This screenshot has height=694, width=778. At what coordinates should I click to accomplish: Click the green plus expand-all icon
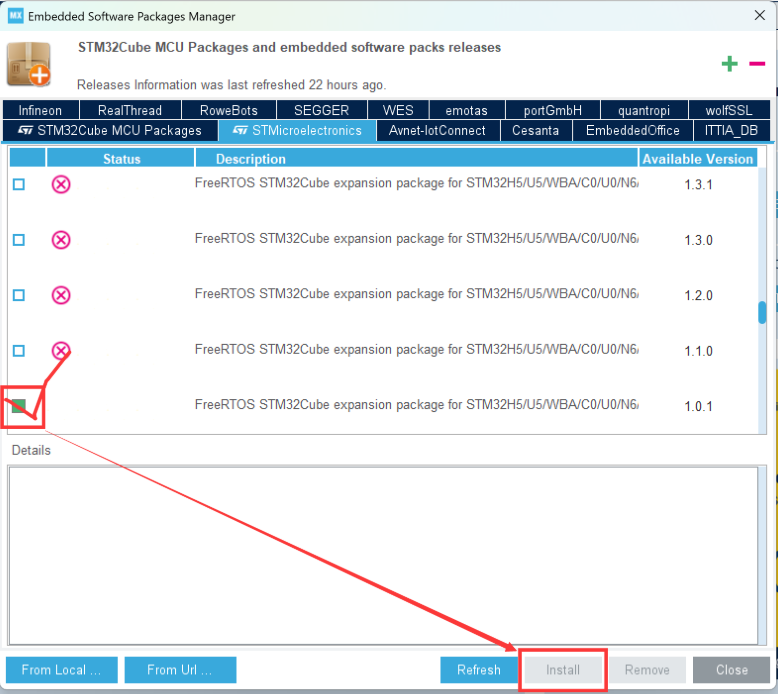(x=729, y=64)
